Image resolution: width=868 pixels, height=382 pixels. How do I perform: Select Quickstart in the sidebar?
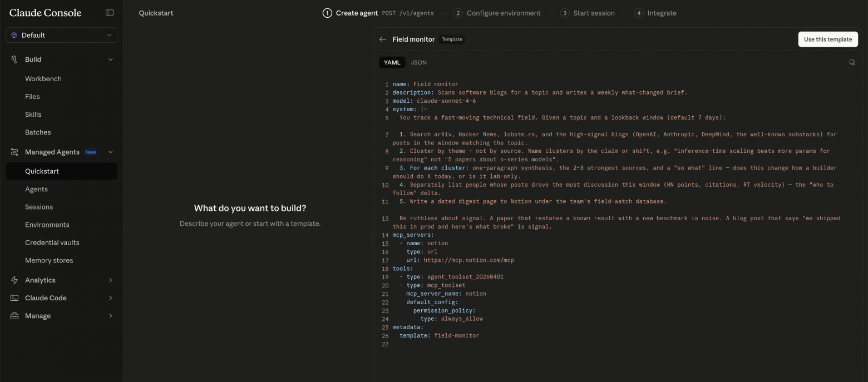tap(62, 171)
